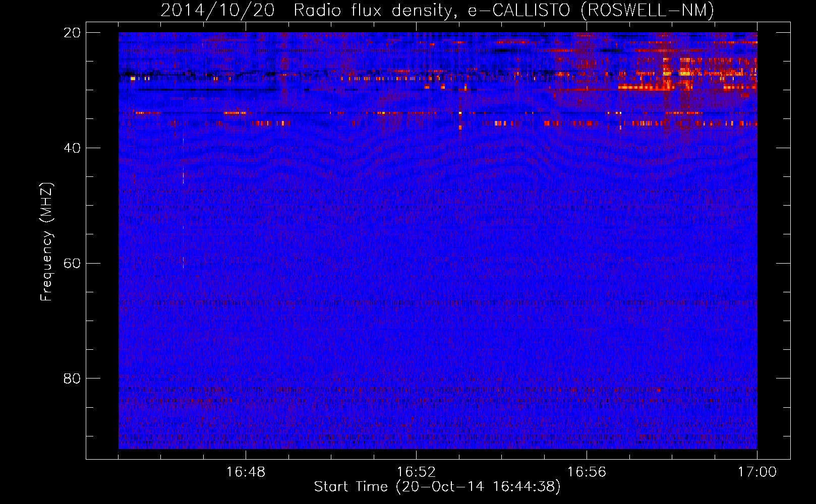Click the 20 frequency tick label
Image resolution: width=816 pixels, height=504 pixels.
click(72, 33)
